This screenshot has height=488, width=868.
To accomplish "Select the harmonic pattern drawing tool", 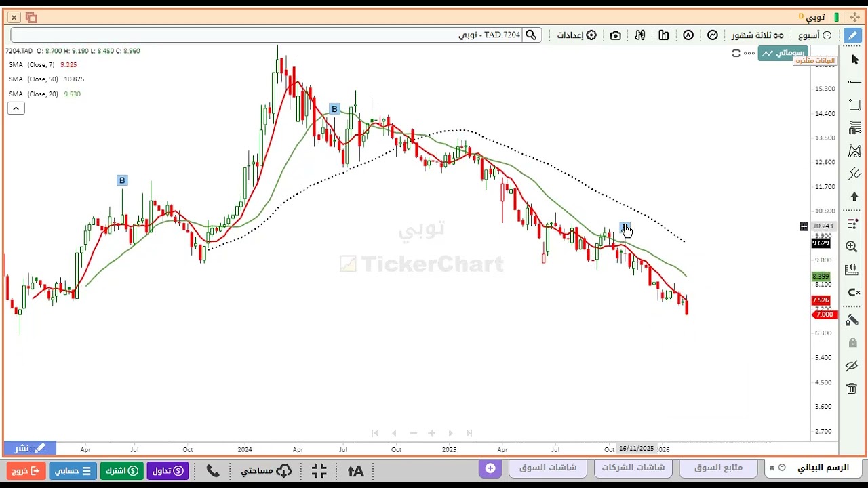I will 854,151.
